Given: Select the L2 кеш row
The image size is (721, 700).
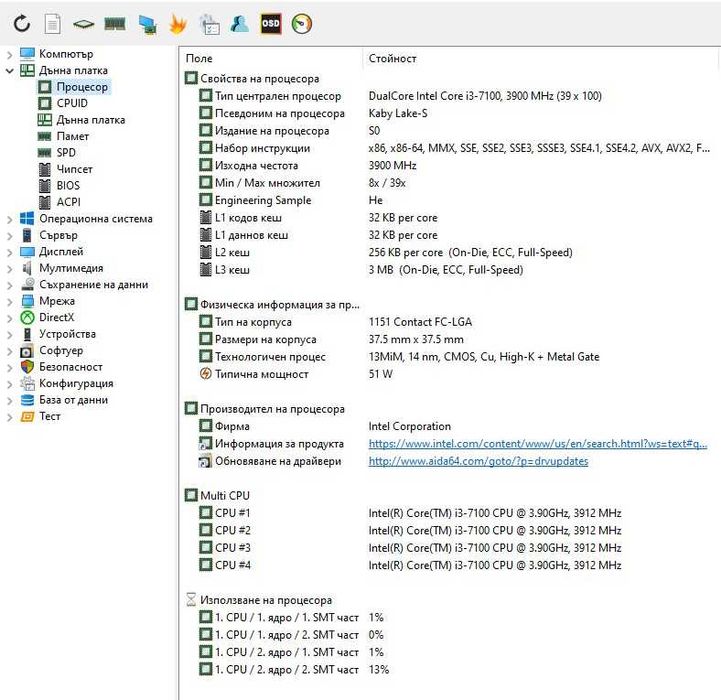Looking at the screenshot, I should [x=386, y=252].
